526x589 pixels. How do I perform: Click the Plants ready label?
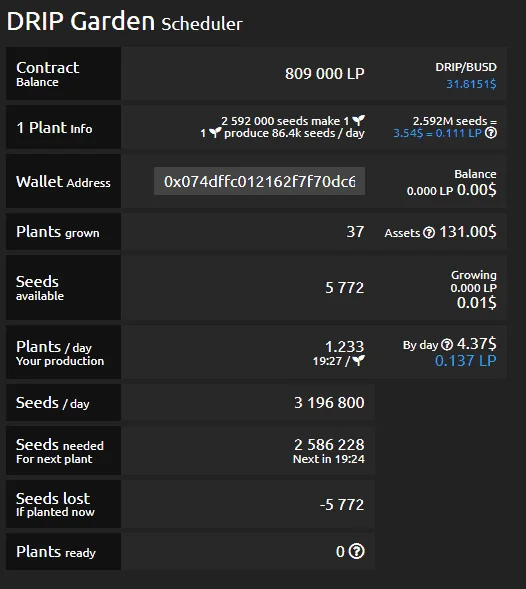[x=56, y=552]
